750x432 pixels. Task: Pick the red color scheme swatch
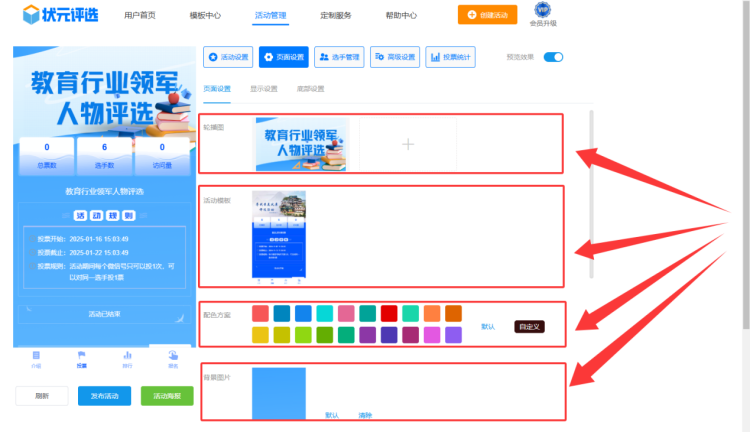389,313
